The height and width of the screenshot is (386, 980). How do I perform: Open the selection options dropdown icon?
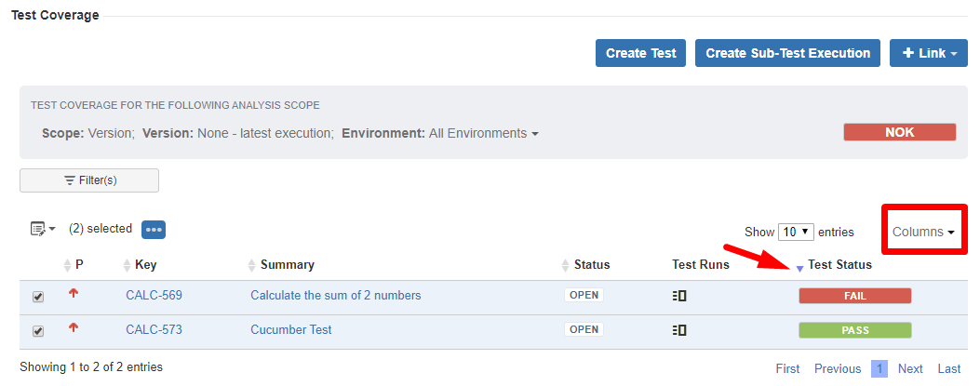tap(43, 229)
